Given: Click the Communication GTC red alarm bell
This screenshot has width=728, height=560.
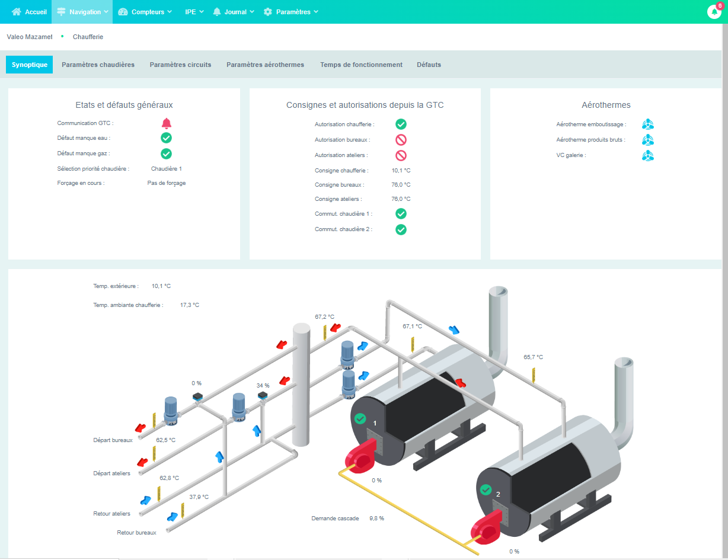Looking at the screenshot, I should pyautogui.click(x=167, y=123).
